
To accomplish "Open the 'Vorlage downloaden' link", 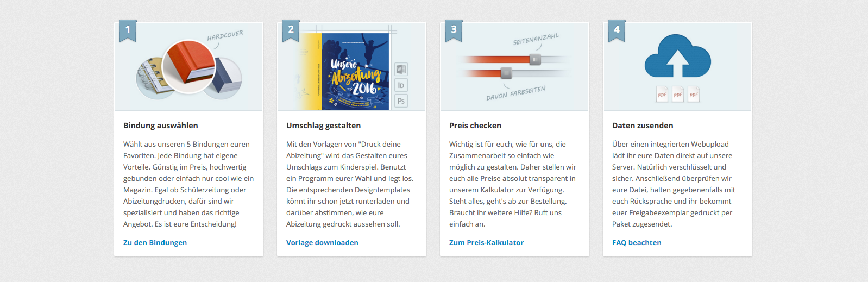I will pyautogui.click(x=322, y=242).
